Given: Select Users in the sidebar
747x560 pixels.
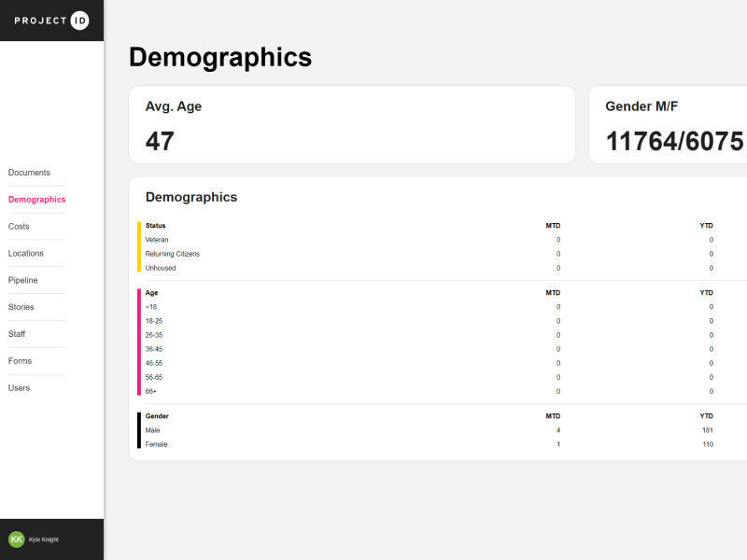Looking at the screenshot, I should pyautogui.click(x=19, y=388).
